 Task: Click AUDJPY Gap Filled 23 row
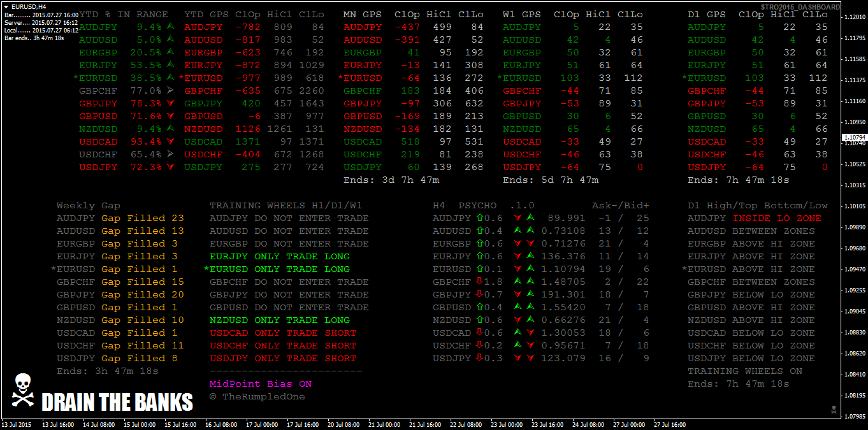(x=120, y=219)
